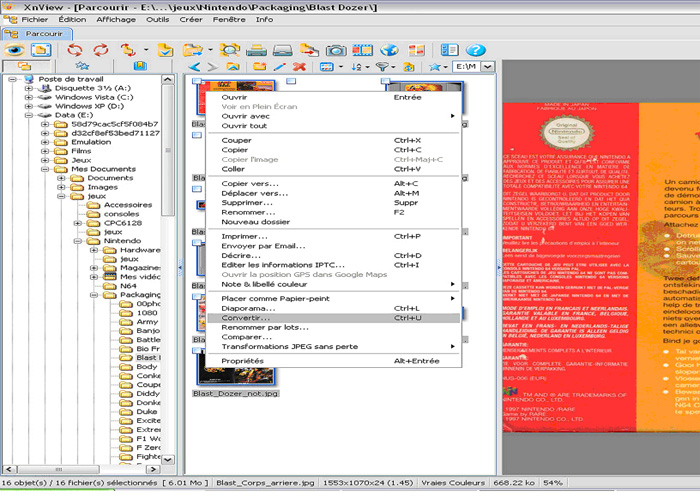Rotate image right using toolbar icon

(x=101, y=50)
